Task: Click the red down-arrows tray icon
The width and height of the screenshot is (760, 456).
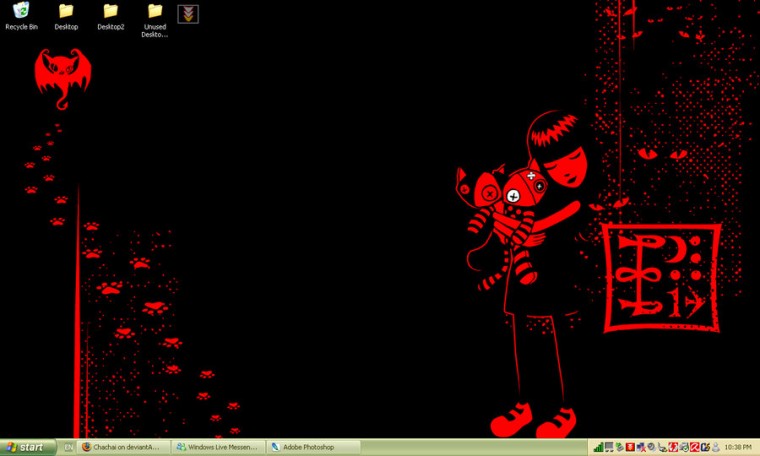Action: [x=630, y=447]
